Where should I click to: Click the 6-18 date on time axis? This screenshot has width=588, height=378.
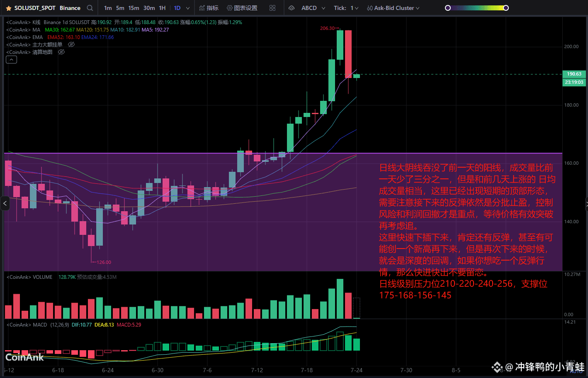click(x=58, y=370)
